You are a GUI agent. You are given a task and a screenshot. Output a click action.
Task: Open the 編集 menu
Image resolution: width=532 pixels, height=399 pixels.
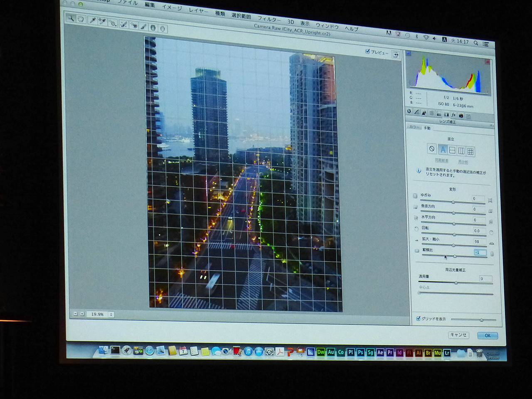point(150,5)
